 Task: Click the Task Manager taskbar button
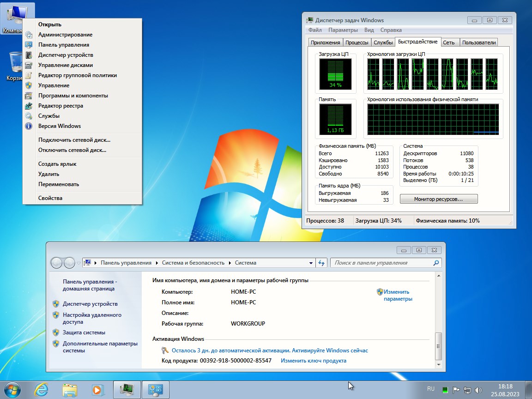tap(127, 390)
